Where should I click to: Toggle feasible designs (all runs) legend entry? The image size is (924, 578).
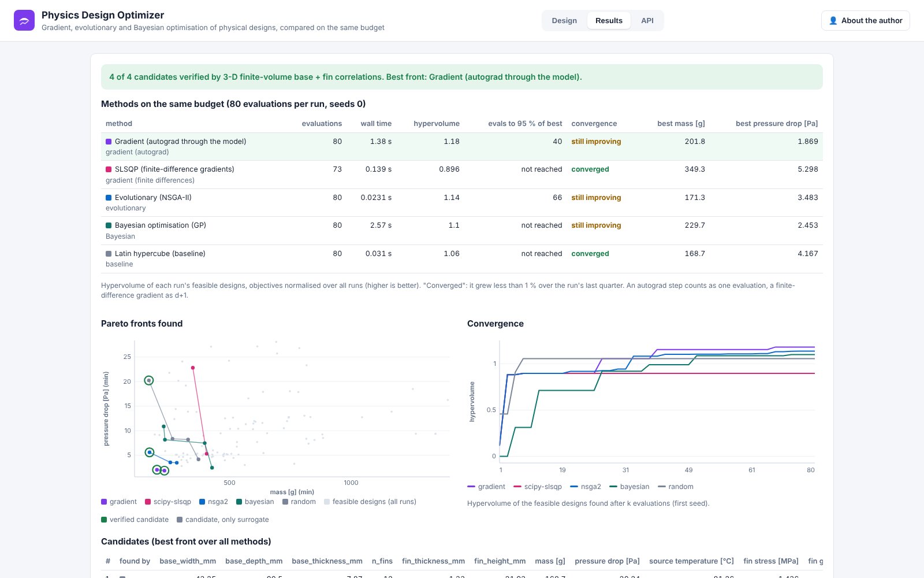click(x=370, y=502)
